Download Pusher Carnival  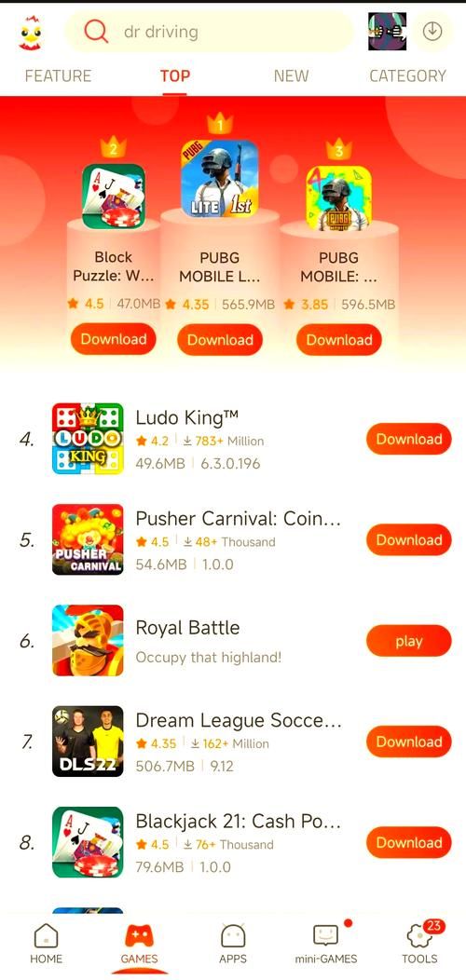[408, 540]
